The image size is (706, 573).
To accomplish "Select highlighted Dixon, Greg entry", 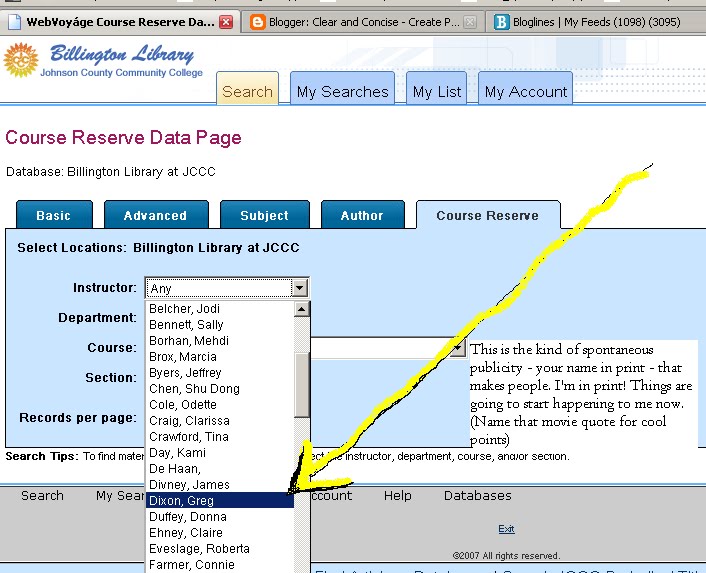I will tap(220, 501).
